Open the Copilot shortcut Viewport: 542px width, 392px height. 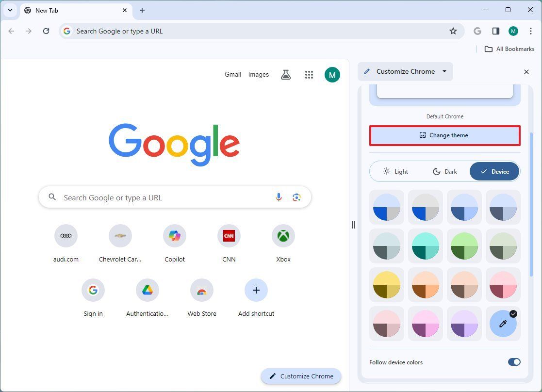pyautogui.click(x=174, y=236)
